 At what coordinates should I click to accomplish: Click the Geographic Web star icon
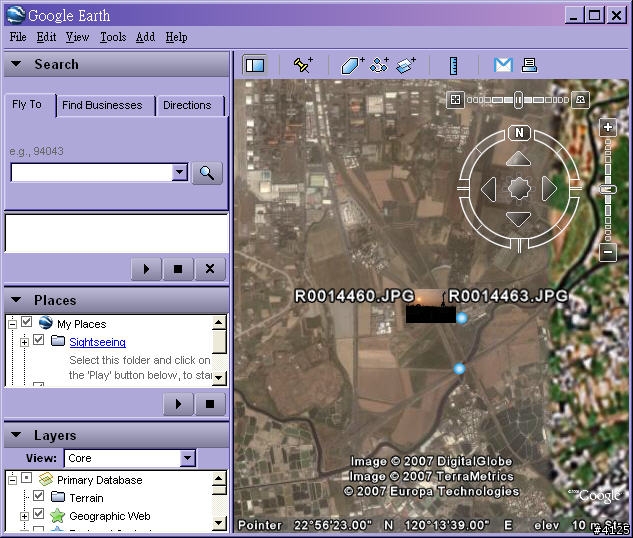57,515
